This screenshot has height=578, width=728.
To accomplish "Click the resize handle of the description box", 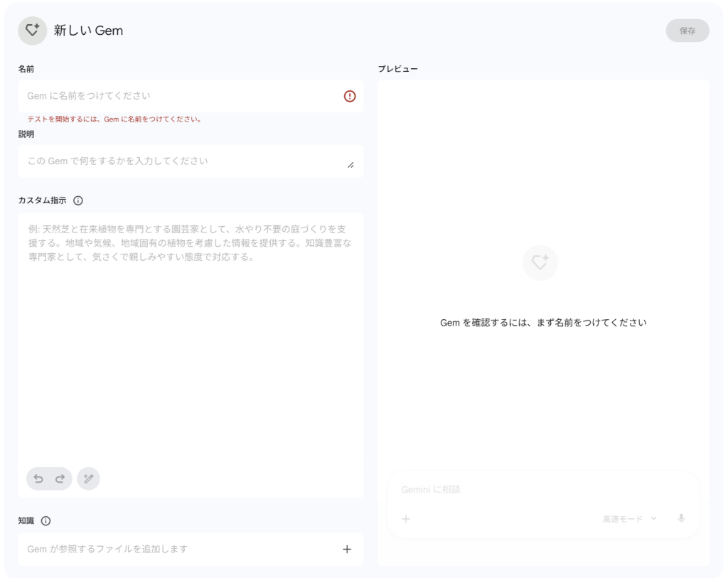I will click(350, 165).
